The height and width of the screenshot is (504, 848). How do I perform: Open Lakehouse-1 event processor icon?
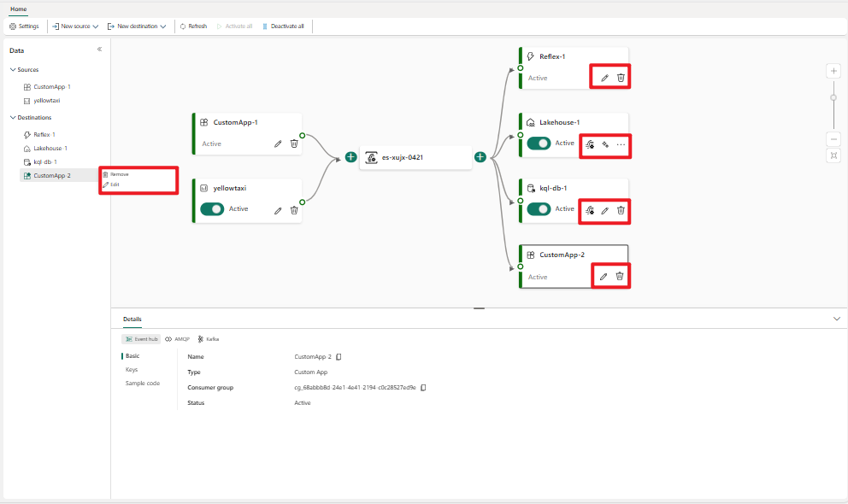[590, 144]
